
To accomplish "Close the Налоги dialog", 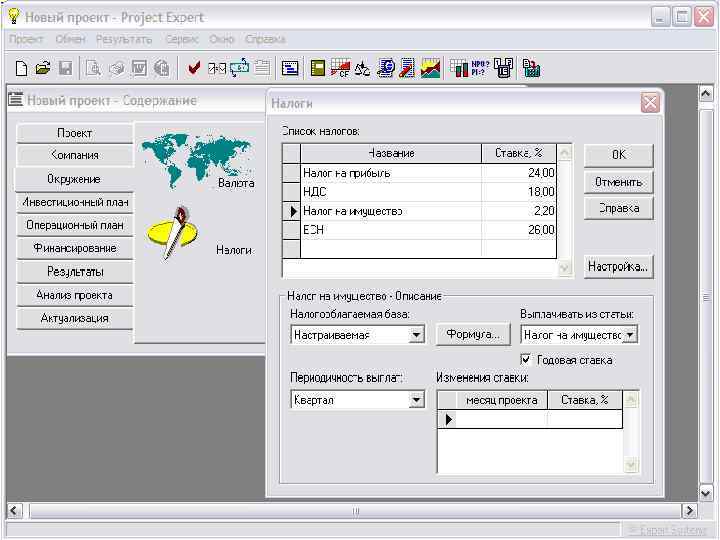I will click(x=650, y=103).
